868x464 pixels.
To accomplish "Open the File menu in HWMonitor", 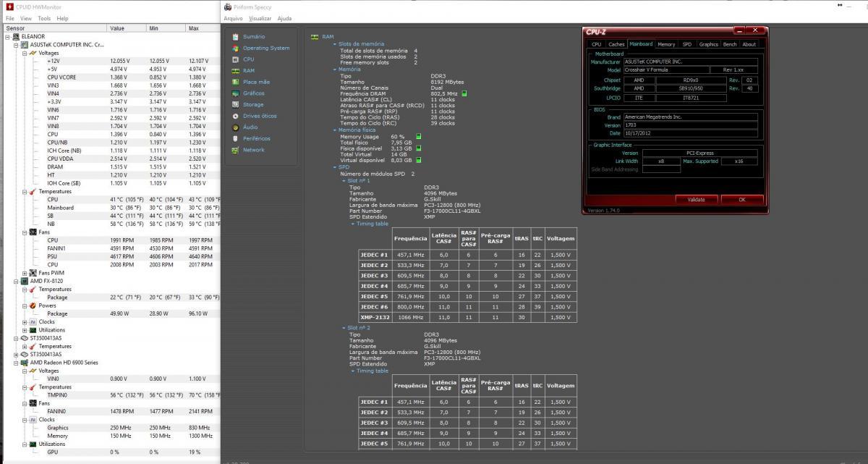I will [x=10, y=18].
